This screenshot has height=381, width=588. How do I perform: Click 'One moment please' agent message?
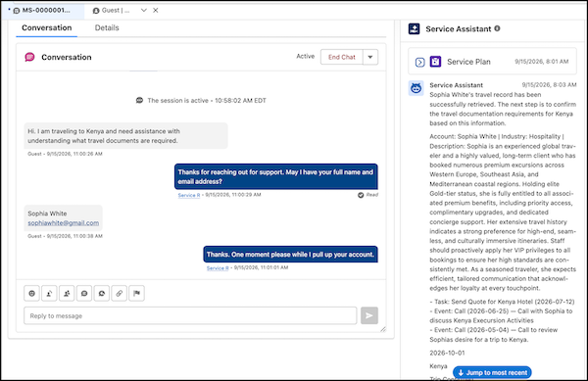tap(291, 255)
